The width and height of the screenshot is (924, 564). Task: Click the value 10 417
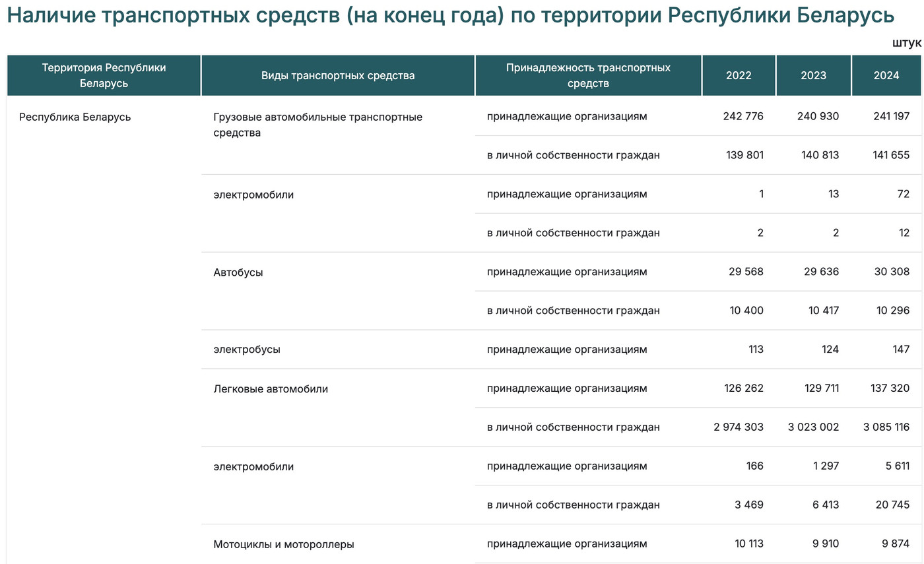[x=824, y=311]
